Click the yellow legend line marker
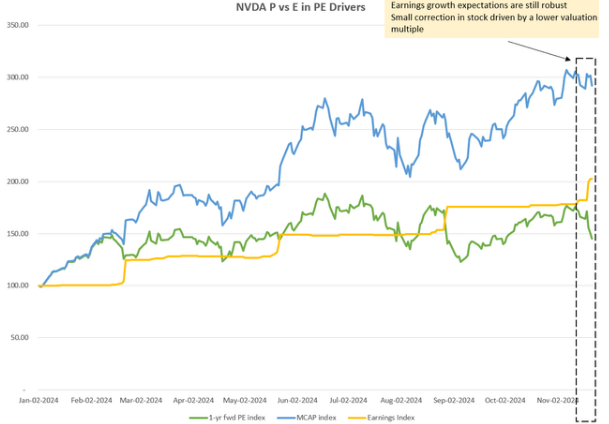This screenshot has width=609, height=424. click(x=357, y=418)
